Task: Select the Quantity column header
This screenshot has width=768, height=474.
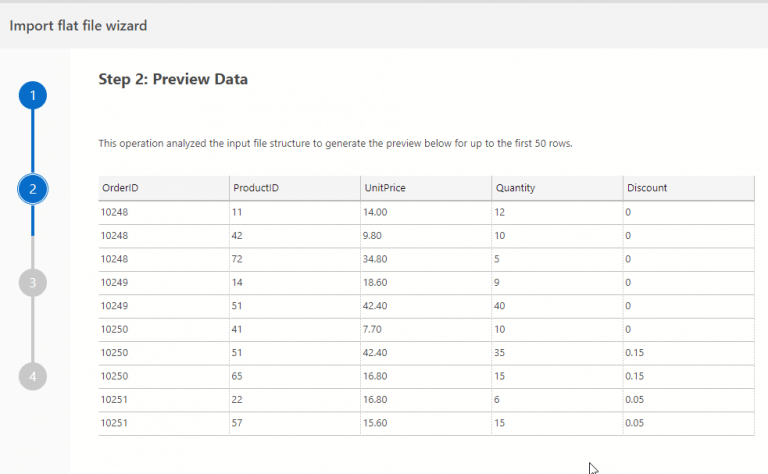Action: click(556, 188)
